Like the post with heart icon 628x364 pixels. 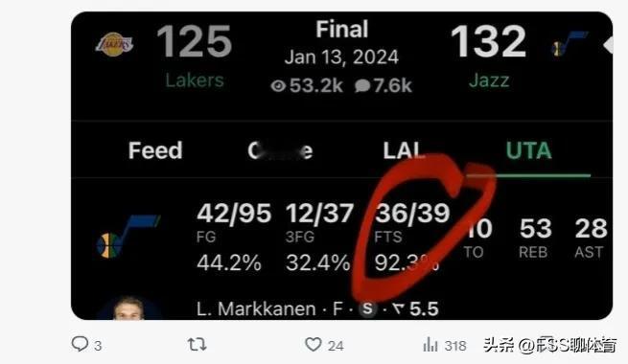[x=314, y=345]
